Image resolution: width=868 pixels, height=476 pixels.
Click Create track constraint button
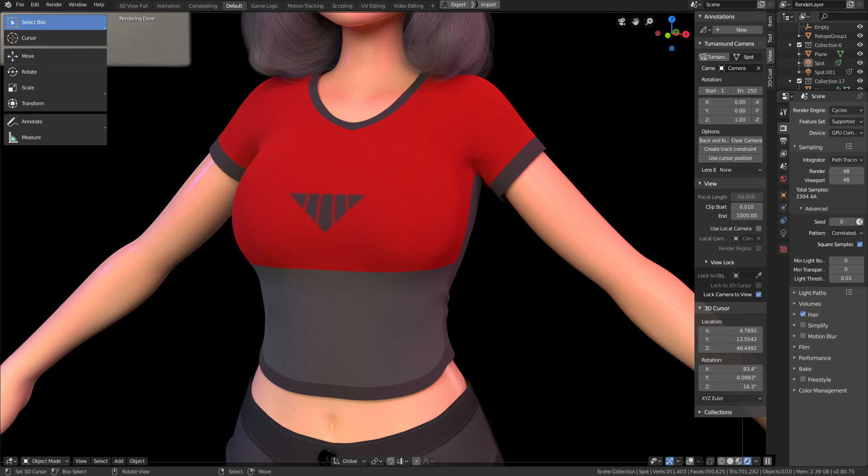pos(730,149)
